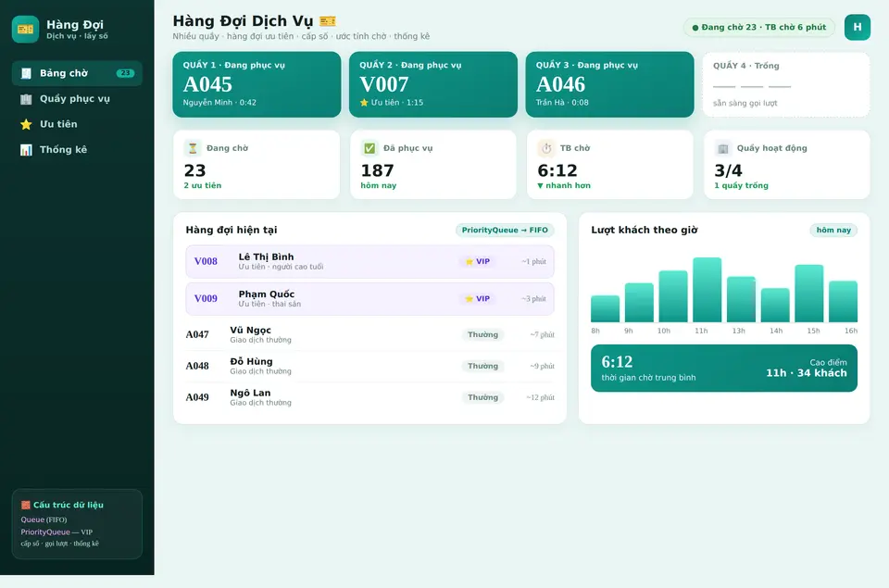Click the building icon in Quầy hoạt động card
The height and width of the screenshot is (588, 889).
(x=723, y=148)
